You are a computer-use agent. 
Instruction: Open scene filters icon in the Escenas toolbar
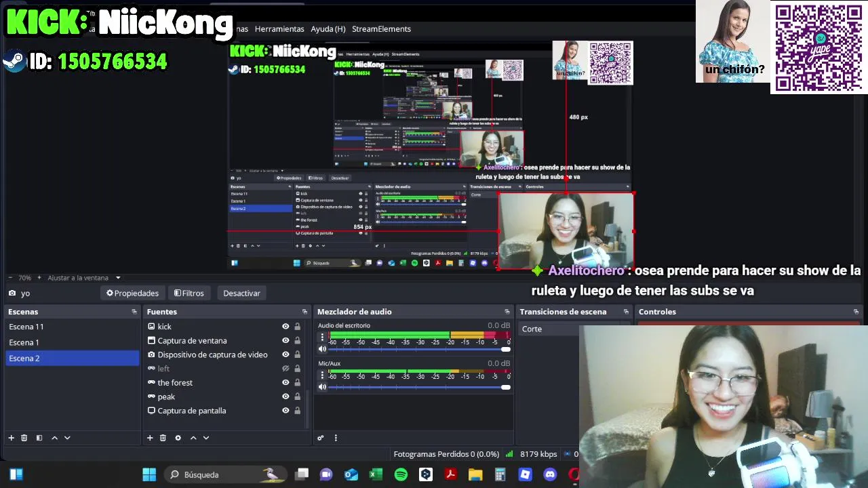click(39, 438)
